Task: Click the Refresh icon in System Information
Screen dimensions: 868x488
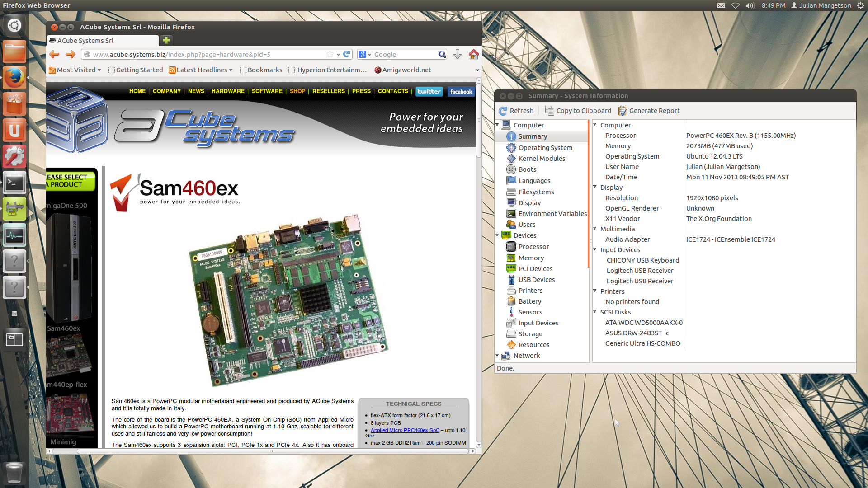Action: [503, 111]
